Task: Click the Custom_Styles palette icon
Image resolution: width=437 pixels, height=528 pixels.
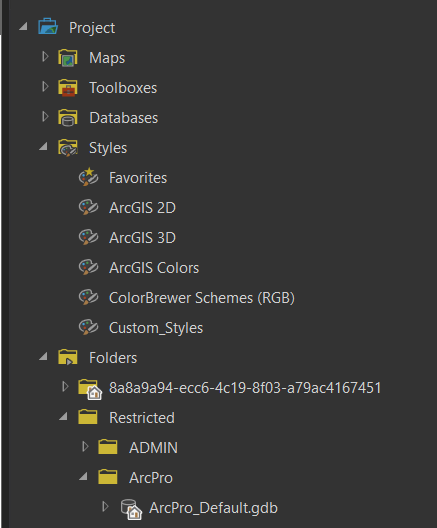Action: tap(88, 327)
